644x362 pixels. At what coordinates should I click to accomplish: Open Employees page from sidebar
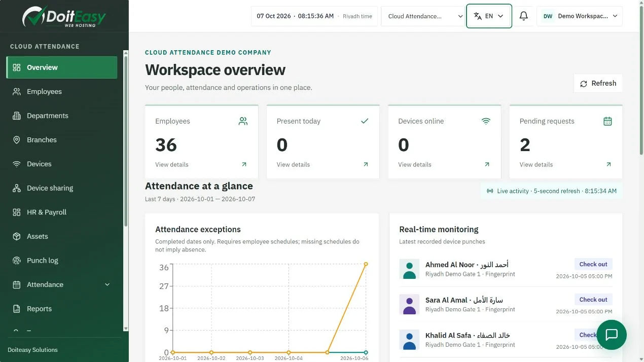[x=61, y=92]
